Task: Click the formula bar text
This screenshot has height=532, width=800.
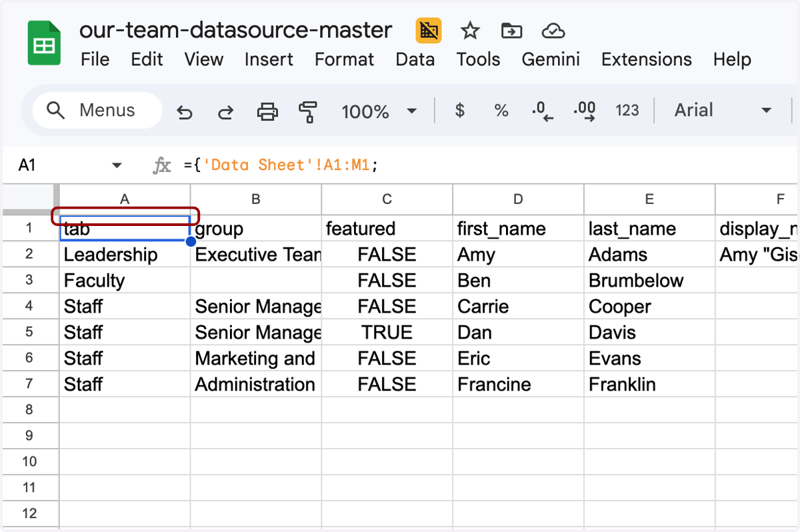Action: tap(281, 165)
